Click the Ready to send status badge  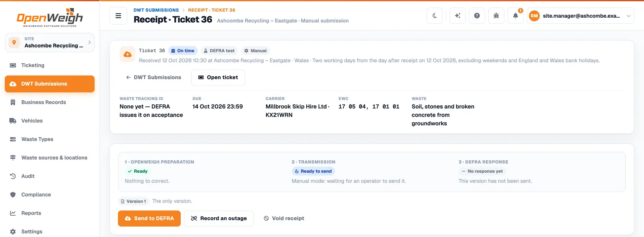pos(313,172)
